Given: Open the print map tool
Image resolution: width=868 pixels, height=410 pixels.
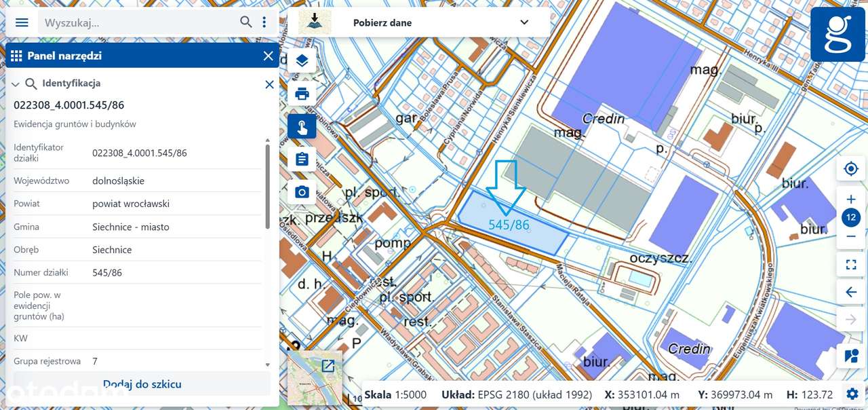Looking at the screenshot, I should coord(302,93).
